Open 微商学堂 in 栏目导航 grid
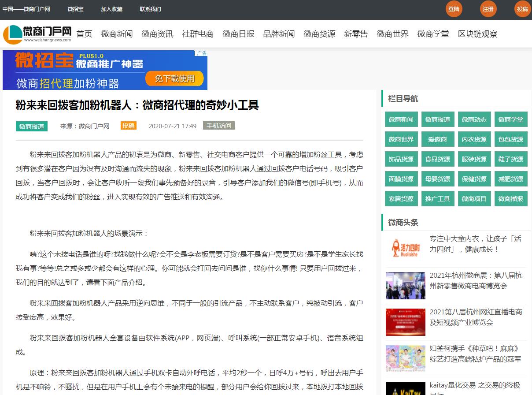The height and width of the screenshot is (395, 532). 511,119
